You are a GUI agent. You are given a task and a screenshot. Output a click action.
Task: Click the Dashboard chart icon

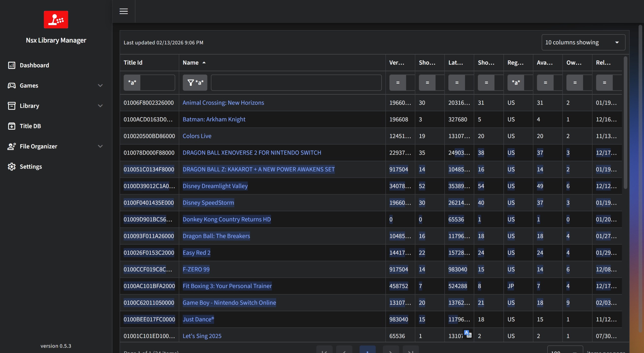pyautogui.click(x=12, y=65)
